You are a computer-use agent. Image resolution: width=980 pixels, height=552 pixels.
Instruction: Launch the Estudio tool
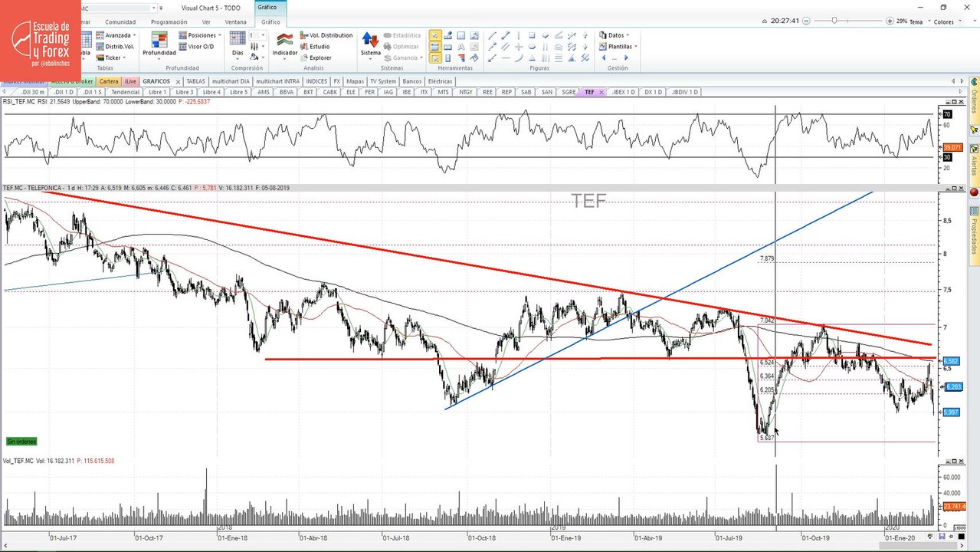click(314, 47)
